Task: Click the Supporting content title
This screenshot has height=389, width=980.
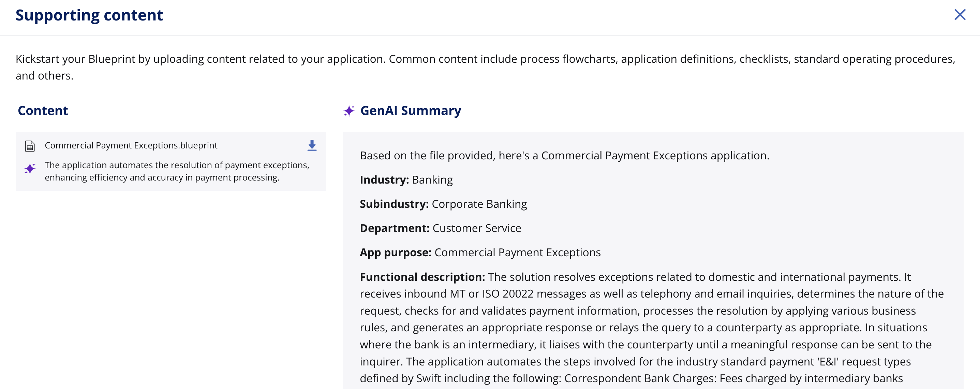Action: click(89, 15)
